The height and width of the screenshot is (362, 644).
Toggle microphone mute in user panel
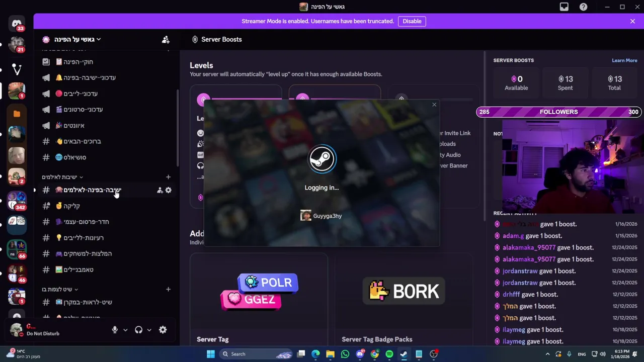115,330
